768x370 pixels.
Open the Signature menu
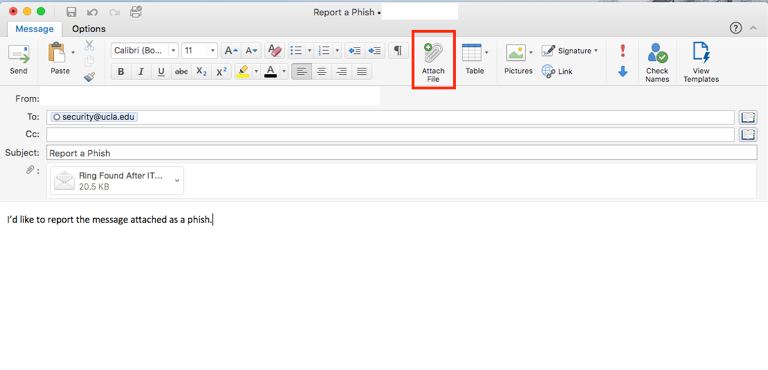(570, 51)
